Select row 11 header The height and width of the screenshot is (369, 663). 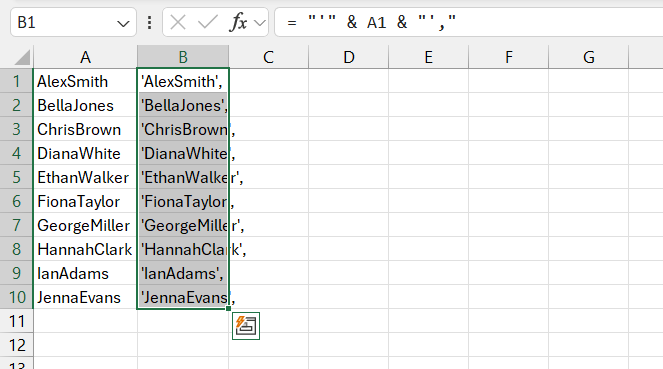pos(16,321)
